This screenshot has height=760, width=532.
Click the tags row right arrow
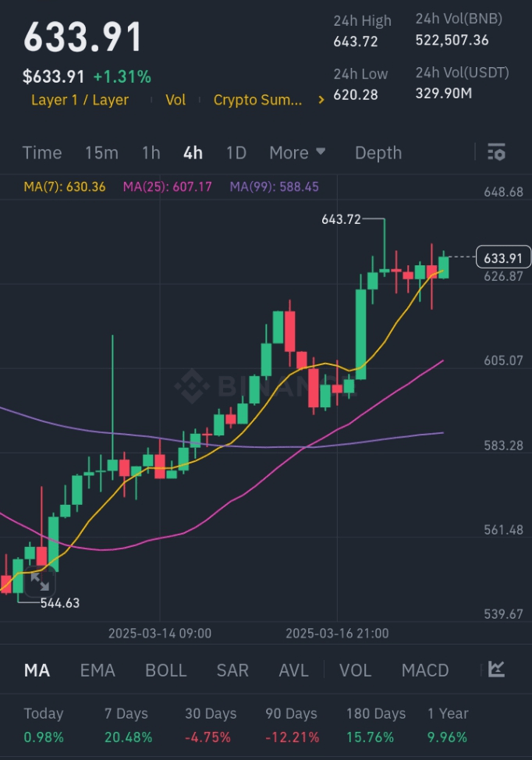[321, 100]
